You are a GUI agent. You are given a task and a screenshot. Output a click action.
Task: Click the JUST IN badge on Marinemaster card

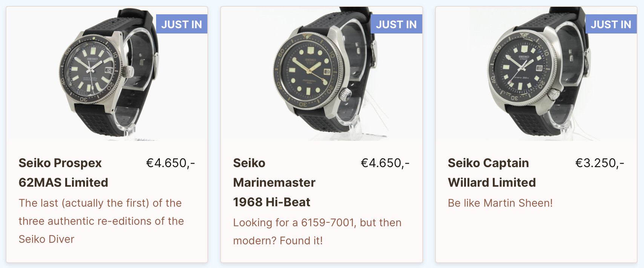tap(396, 24)
